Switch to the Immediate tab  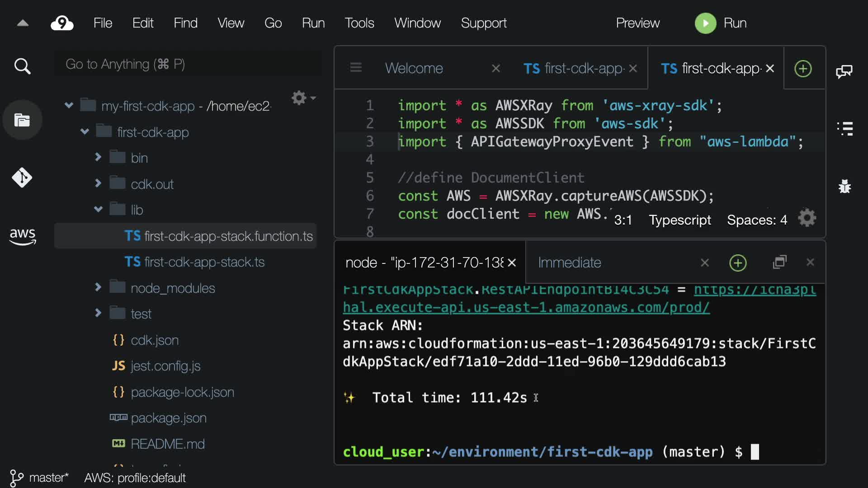click(x=569, y=263)
